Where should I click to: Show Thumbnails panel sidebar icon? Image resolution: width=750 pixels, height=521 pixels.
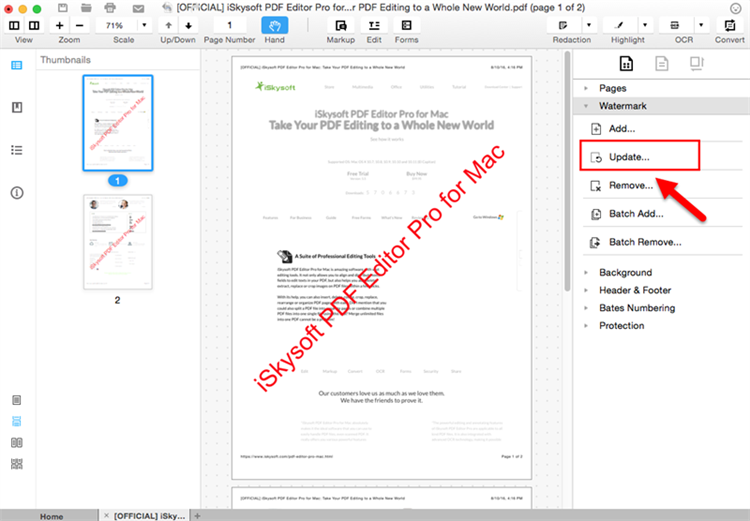[17, 65]
